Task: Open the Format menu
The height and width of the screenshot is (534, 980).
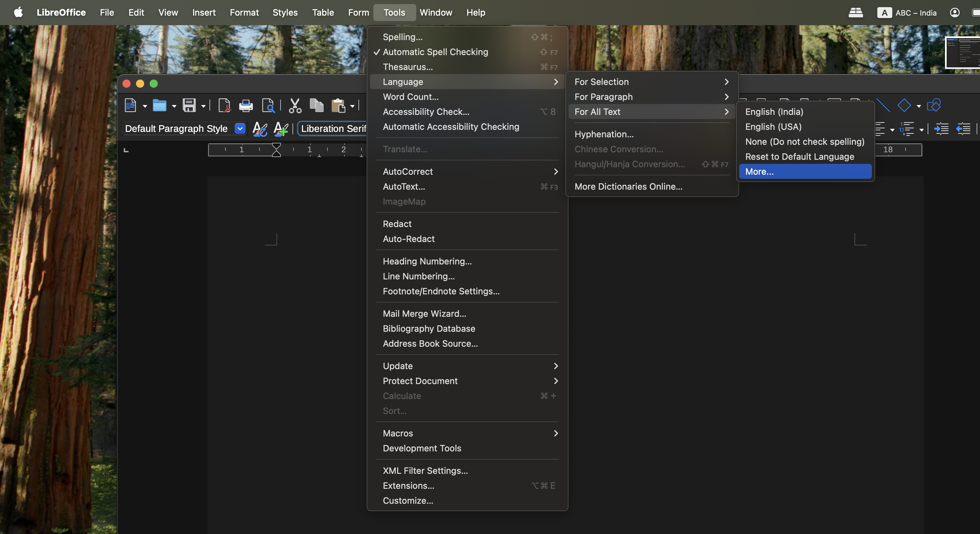Action: pos(244,13)
